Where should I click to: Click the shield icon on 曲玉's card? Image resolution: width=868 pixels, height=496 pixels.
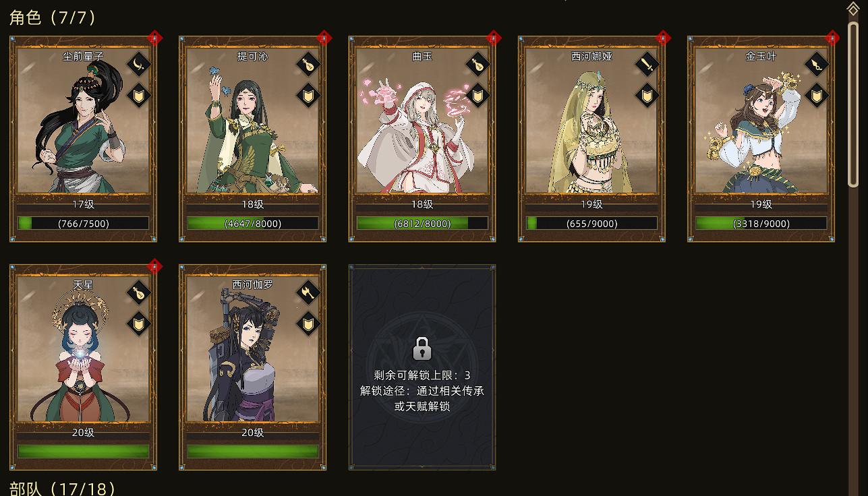[478, 96]
